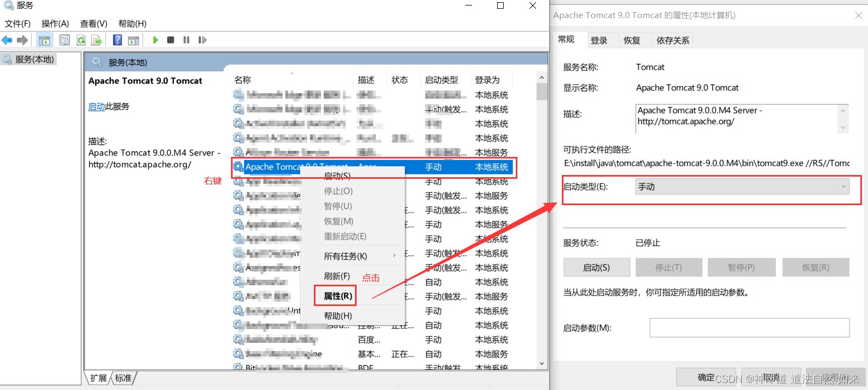Click services list scrollbar up arrow
868x390 pixels.
pos(542,77)
